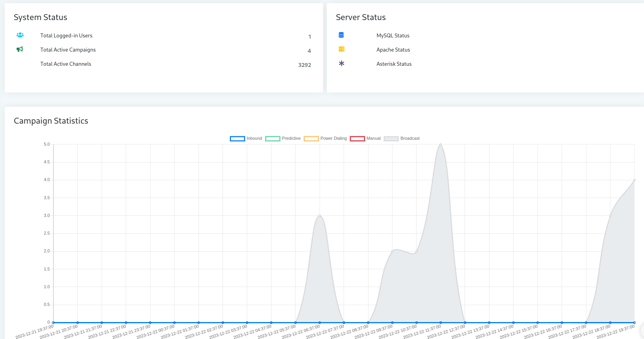Screen dimensions: 644x339
Task: Click the MySQL Status text
Action: click(393, 35)
